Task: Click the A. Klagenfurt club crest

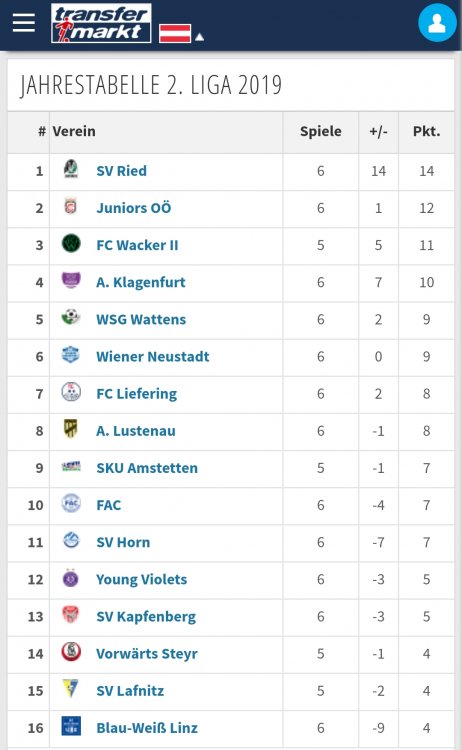Action: (x=71, y=281)
